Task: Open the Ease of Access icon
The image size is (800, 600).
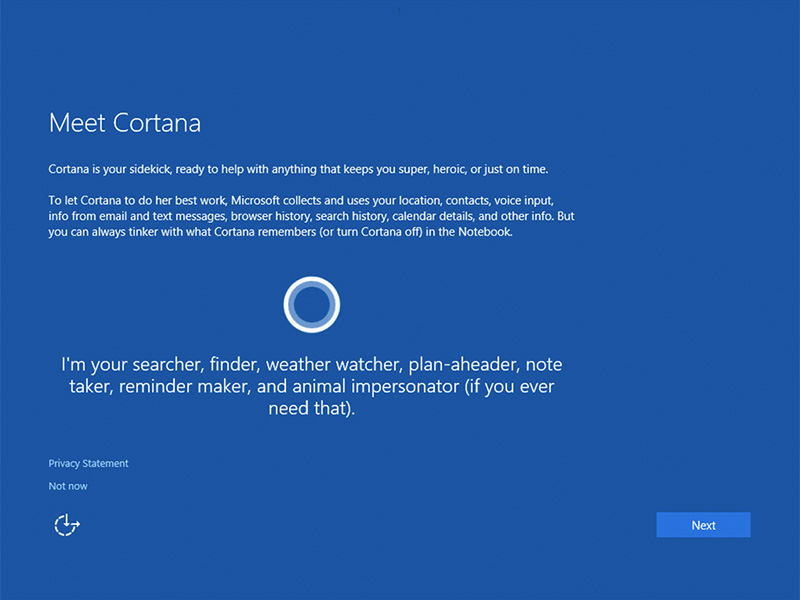Action: [x=66, y=525]
